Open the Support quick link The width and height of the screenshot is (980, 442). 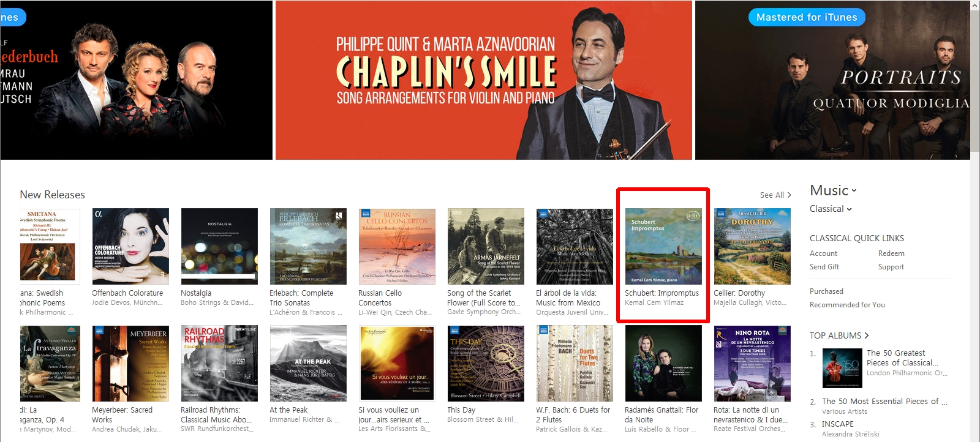(x=891, y=267)
